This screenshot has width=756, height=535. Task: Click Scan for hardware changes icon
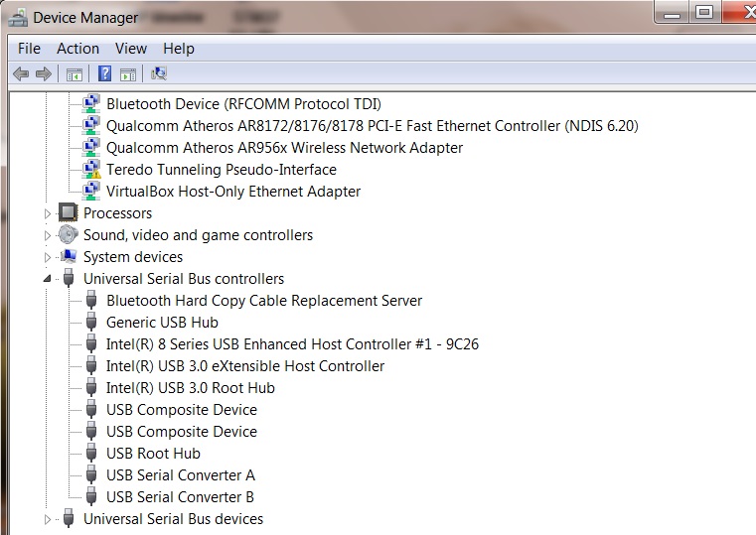click(159, 73)
